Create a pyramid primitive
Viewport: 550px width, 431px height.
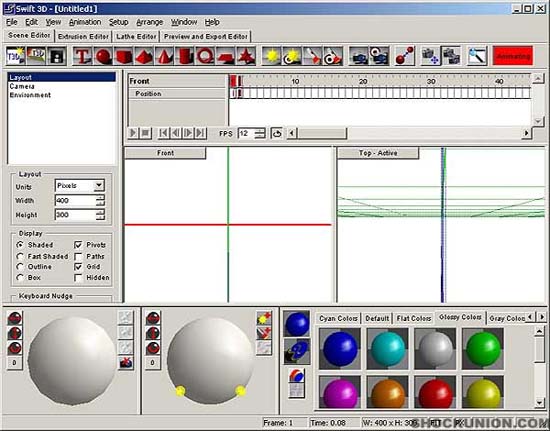pyautogui.click(x=144, y=56)
